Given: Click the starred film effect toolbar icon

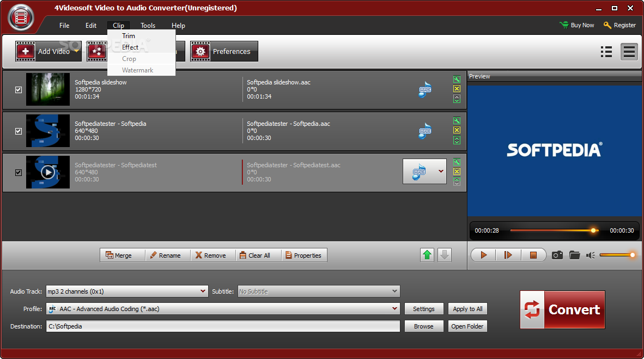Looking at the screenshot, I should click(97, 51).
